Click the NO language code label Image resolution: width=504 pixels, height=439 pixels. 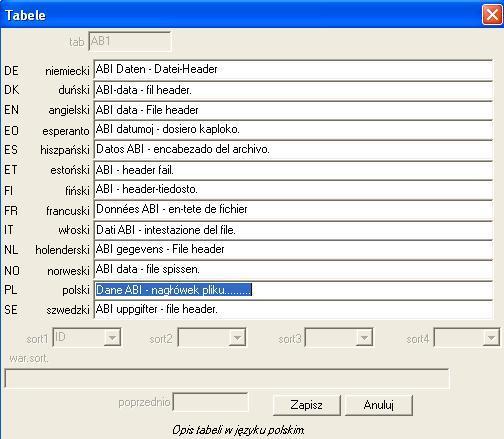[x=12, y=271]
